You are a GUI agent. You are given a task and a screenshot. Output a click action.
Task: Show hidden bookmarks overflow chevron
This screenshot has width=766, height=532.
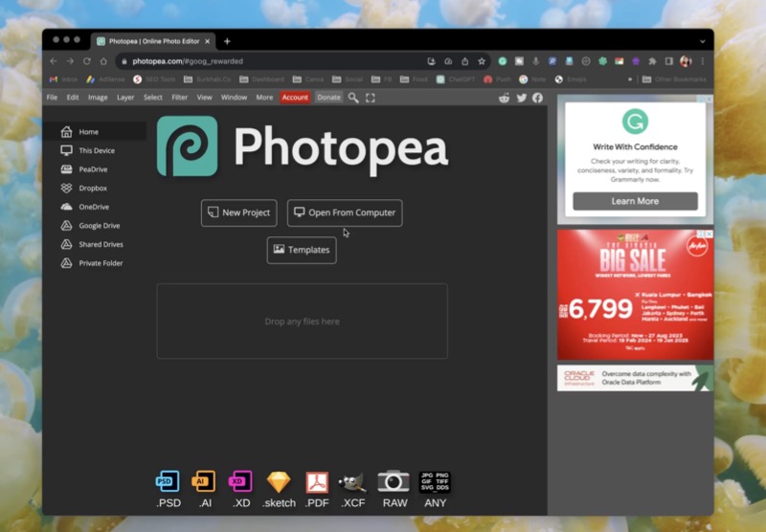tap(630, 79)
